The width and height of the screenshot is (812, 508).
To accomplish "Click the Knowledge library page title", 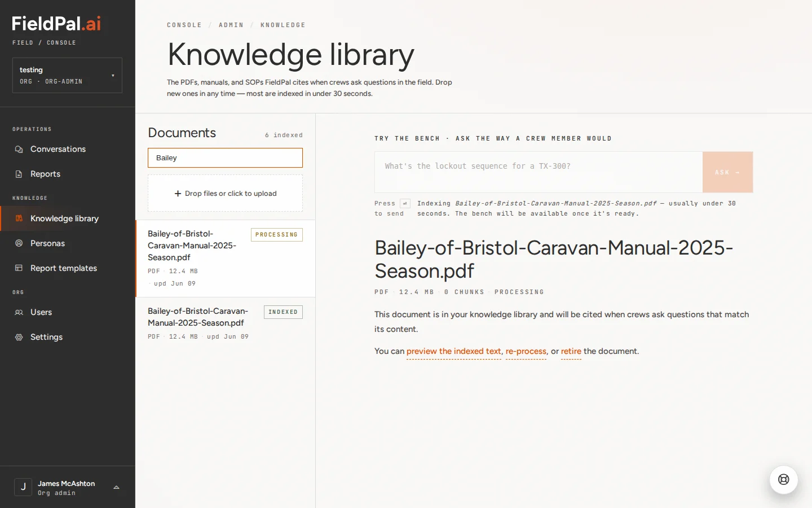I will 291,55.
